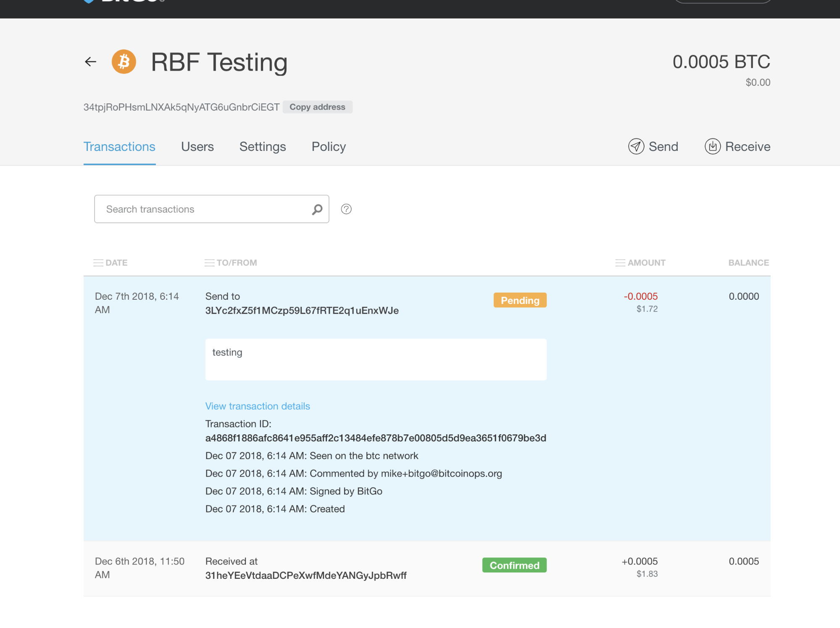The image size is (840, 628).
Task: Click the BALANCE column header
Action: click(749, 263)
